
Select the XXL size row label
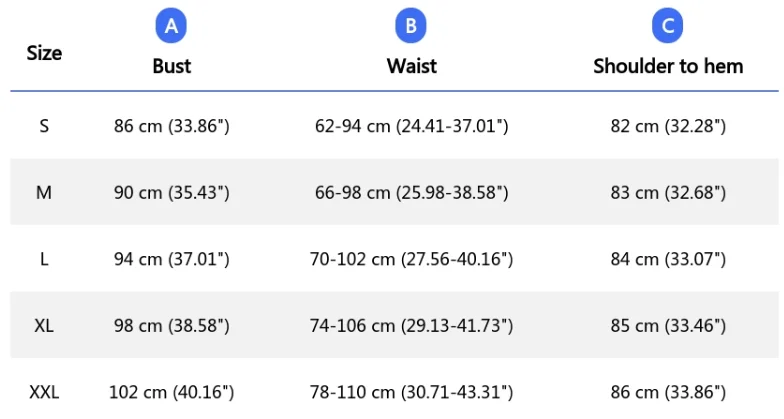[x=44, y=392]
